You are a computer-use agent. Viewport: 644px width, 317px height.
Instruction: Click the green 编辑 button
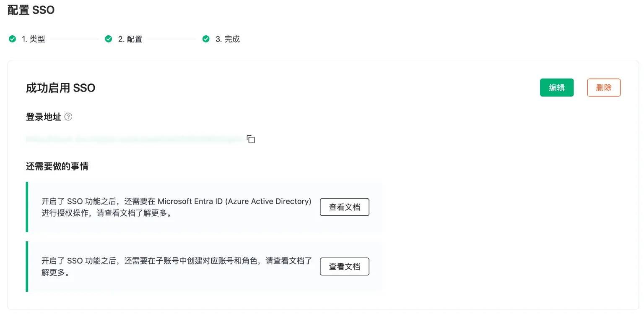[557, 87]
